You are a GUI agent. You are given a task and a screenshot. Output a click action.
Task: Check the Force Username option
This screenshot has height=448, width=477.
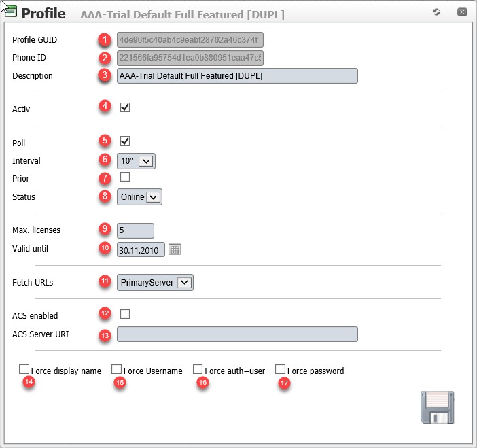coord(116,369)
